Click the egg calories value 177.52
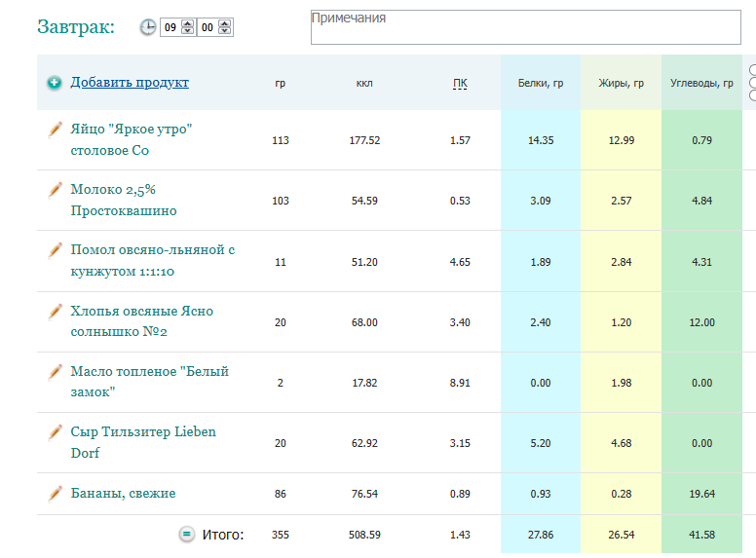This screenshot has width=756, height=558. pos(364,140)
